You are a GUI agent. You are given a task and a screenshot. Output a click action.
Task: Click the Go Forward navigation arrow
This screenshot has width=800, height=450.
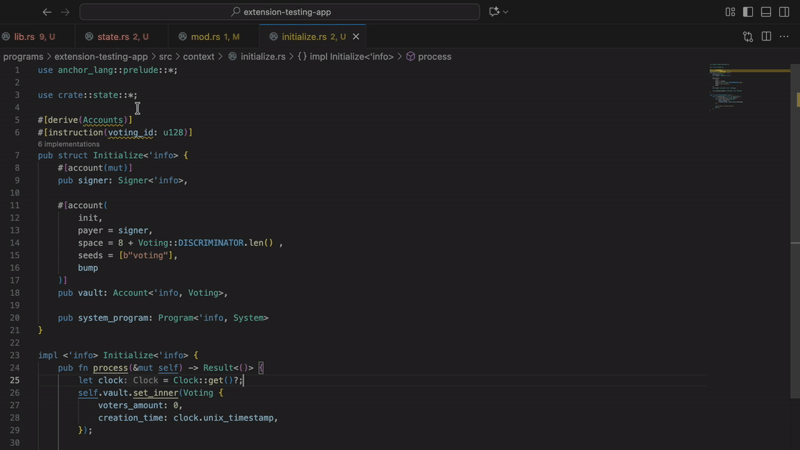[66, 12]
